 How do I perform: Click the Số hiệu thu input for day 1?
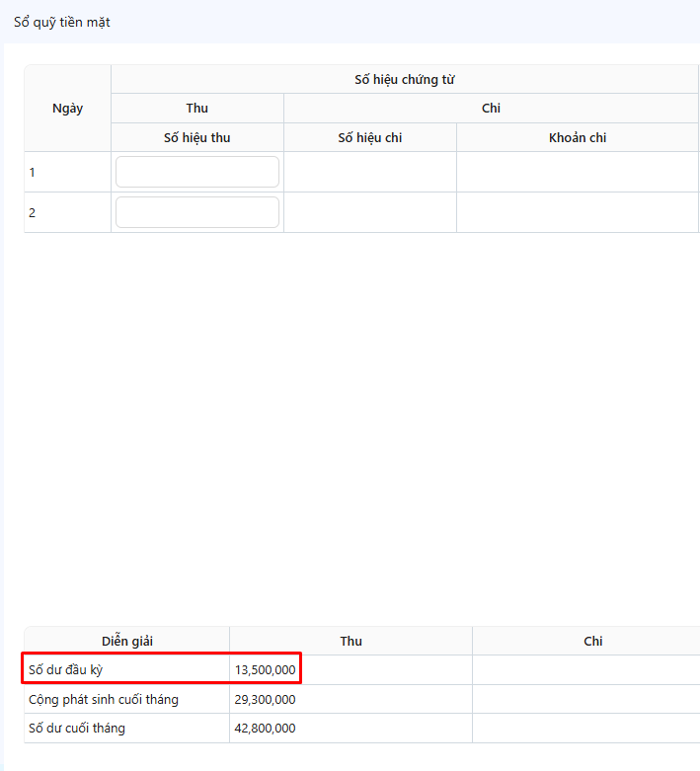pyautogui.click(x=197, y=172)
